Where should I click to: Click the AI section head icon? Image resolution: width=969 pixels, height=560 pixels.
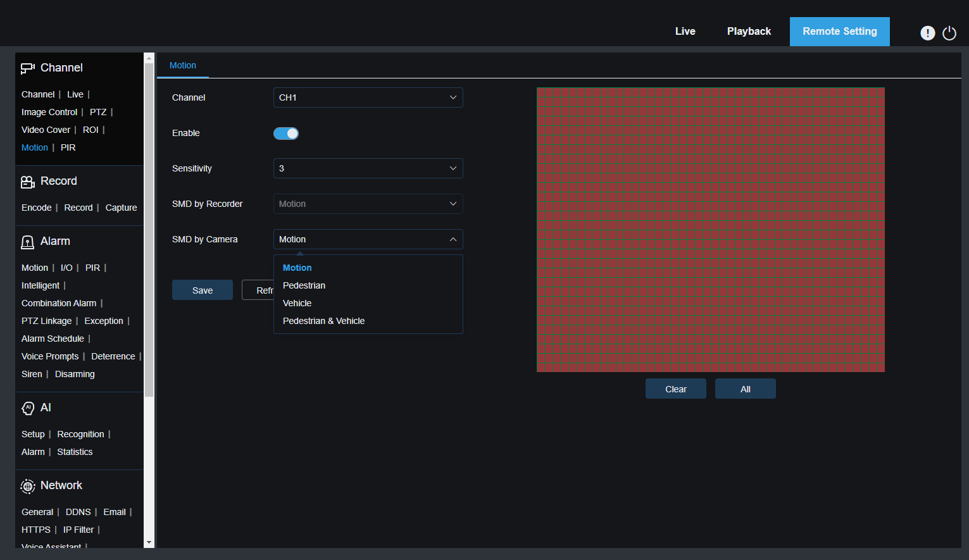[x=28, y=408]
